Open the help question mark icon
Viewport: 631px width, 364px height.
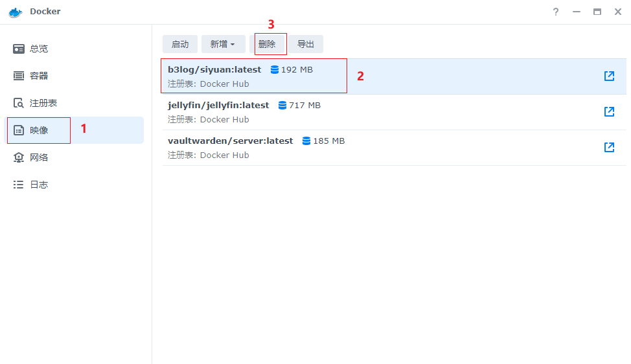[556, 12]
